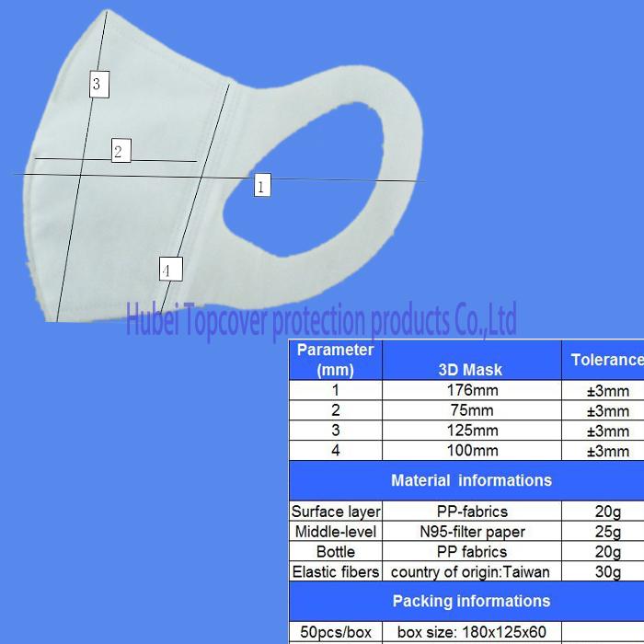Click the '3D Mask' column header

471,360
